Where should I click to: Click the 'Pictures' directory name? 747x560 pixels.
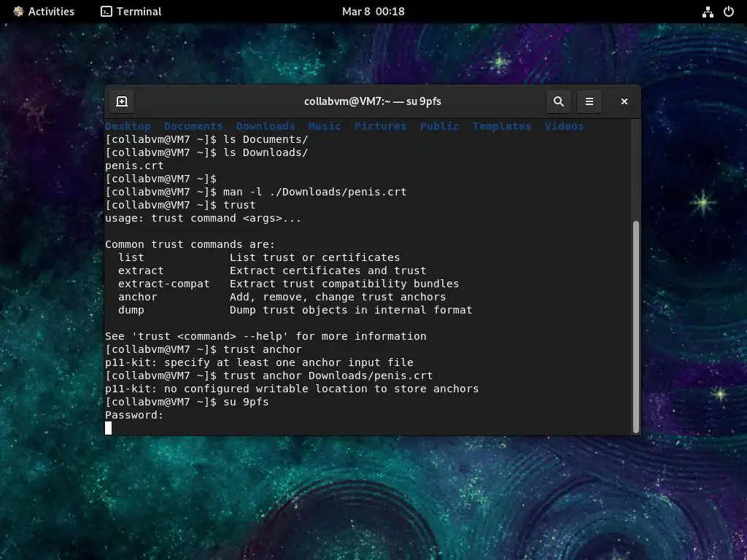(x=381, y=126)
